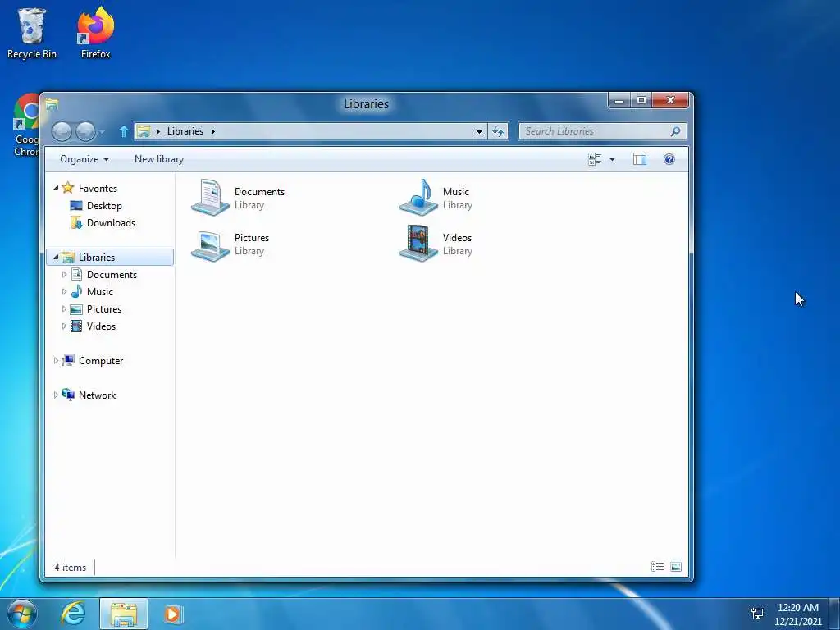Viewport: 840px width, 630px height.
Task: Open recent pages dropdown beside nav arrows
Action: (x=102, y=132)
